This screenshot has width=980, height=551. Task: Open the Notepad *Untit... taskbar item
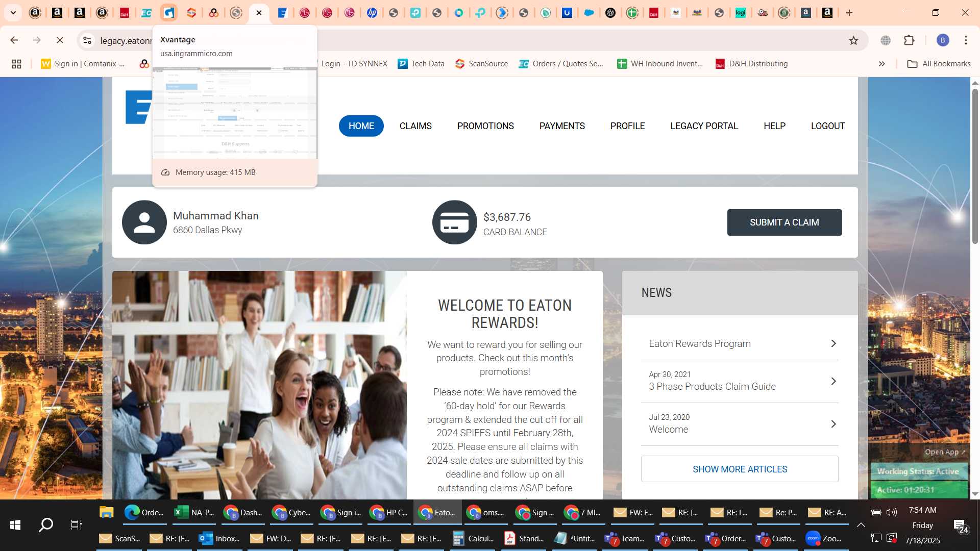tap(574, 538)
